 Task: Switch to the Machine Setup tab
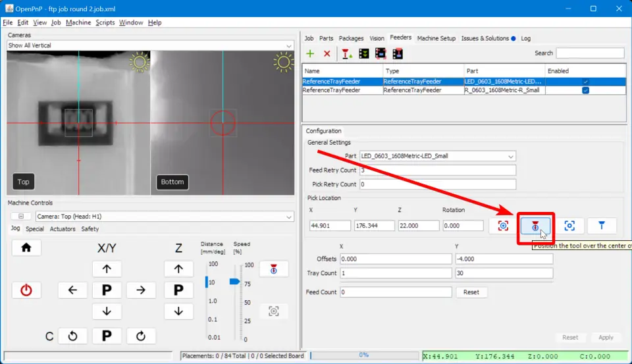pyautogui.click(x=436, y=38)
